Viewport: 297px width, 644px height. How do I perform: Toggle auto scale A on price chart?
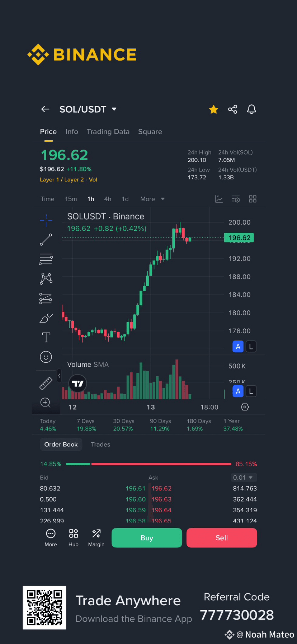238,347
